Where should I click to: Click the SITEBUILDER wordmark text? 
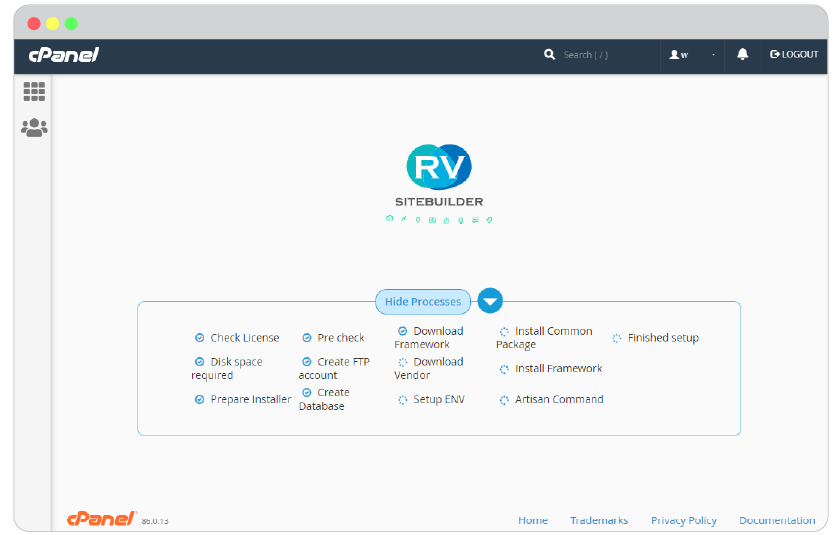[x=439, y=202]
